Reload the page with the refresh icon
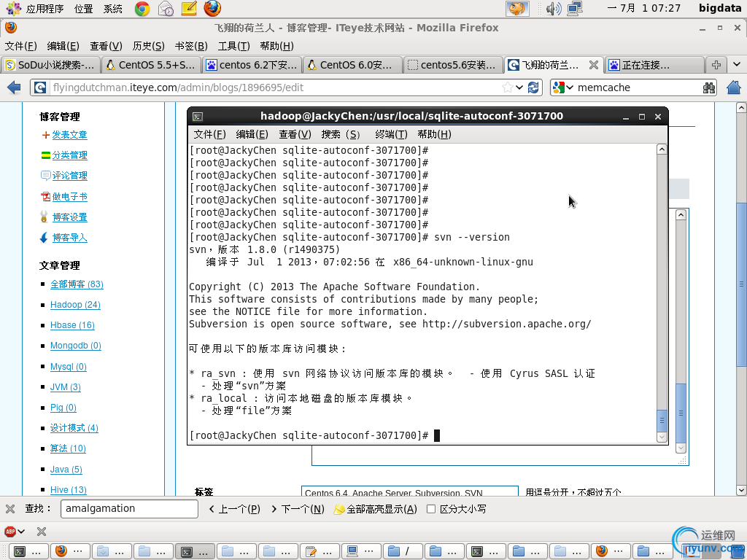747x560 pixels. point(533,87)
